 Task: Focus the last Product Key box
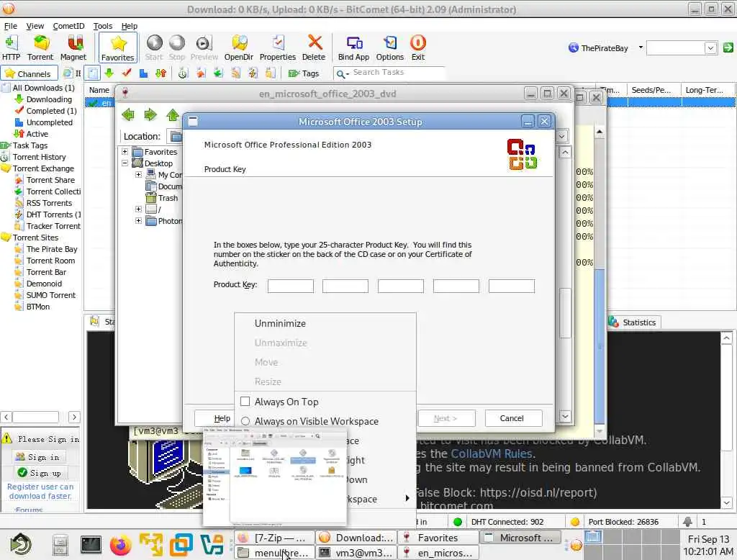[512, 286]
